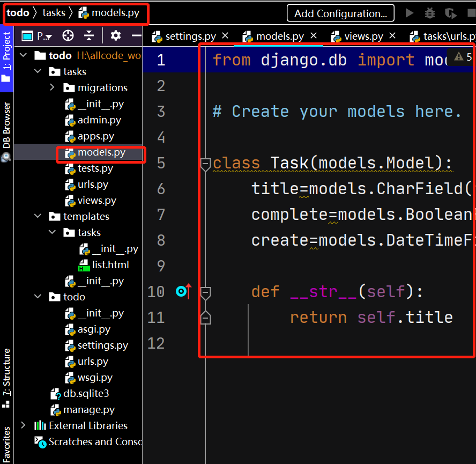Open settings.py in project tree
This screenshot has width=476, height=464.
96,345
